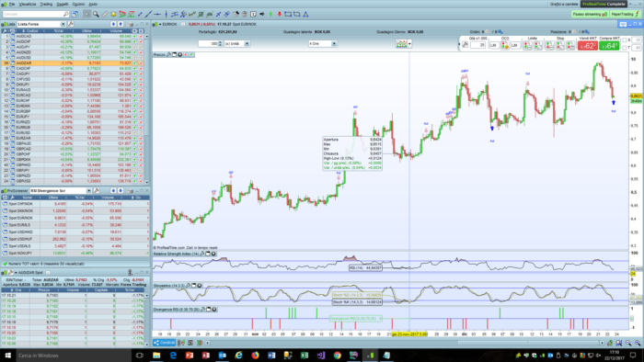
Task: Toggle the S checkbox in order panel
Action: (625, 40)
